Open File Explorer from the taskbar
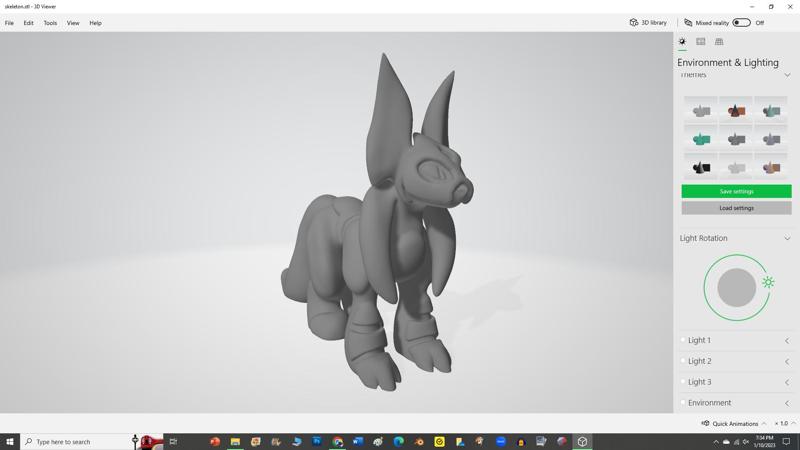This screenshot has width=800, height=450. (235, 441)
